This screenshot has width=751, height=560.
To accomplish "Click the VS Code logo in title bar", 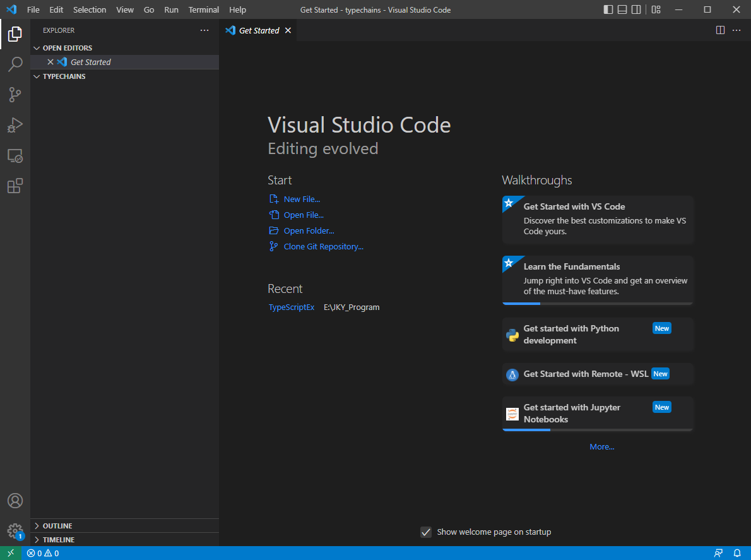I will click(11, 9).
